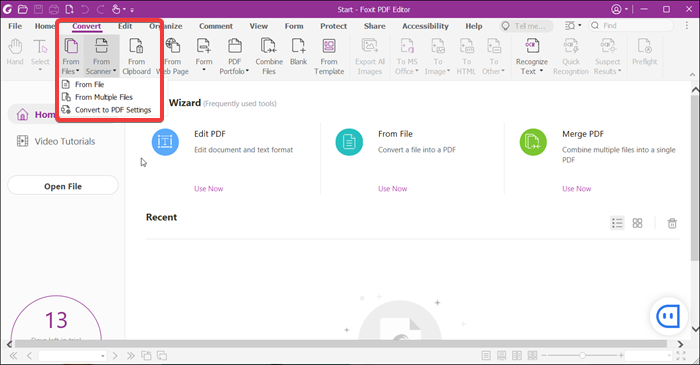The width and height of the screenshot is (700, 365).
Task: Click the Tell me search box
Action: coord(527,26)
